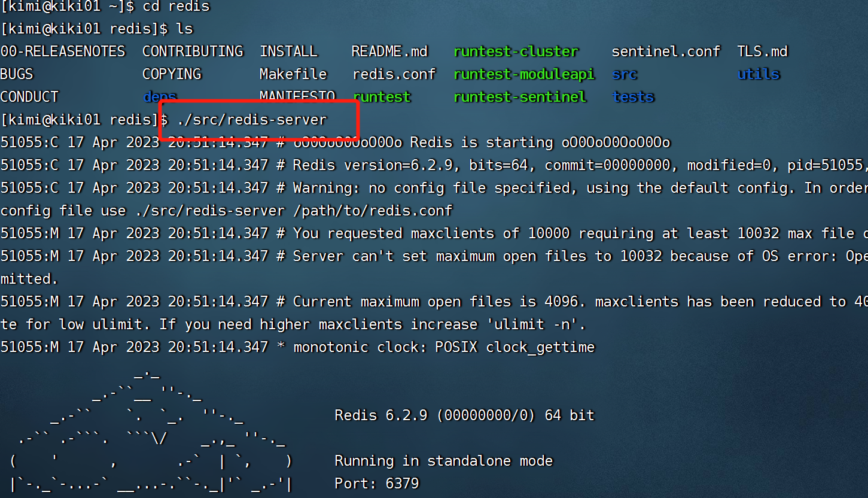The width and height of the screenshot is (868, 498).
Task: Select the BUGS file in the listing
Action: point(17,74)
